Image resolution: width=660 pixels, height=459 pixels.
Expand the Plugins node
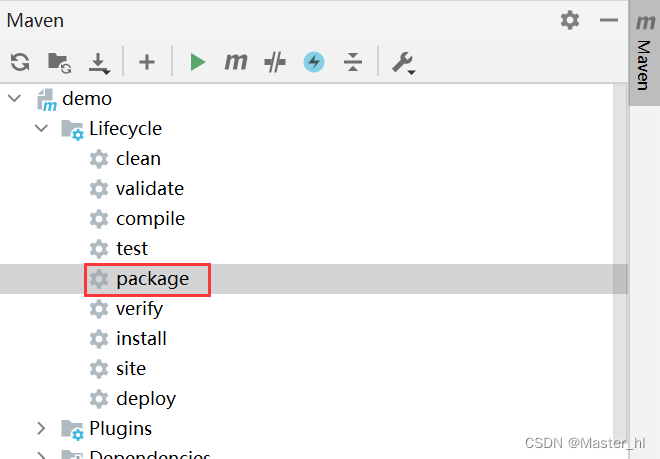[41, 428]
